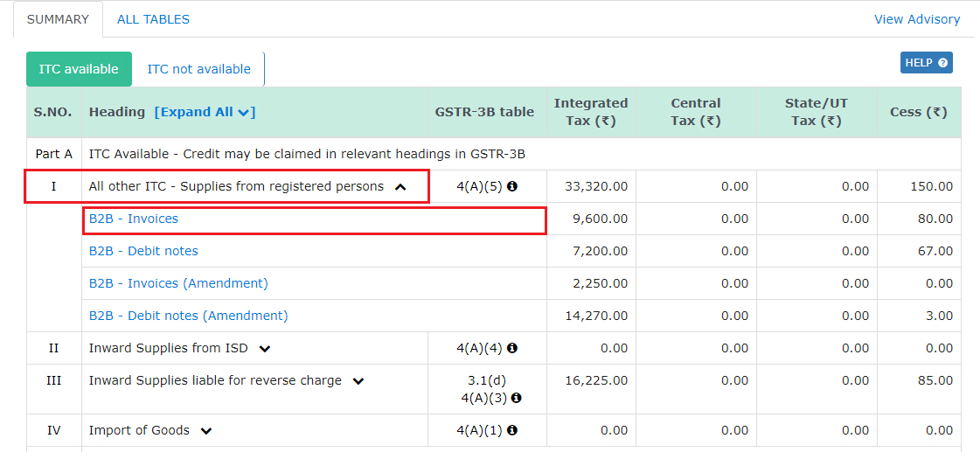Click info icon next to 4(A)(1)
Screen dimensions: 980x466
click(x=512, y=430)
